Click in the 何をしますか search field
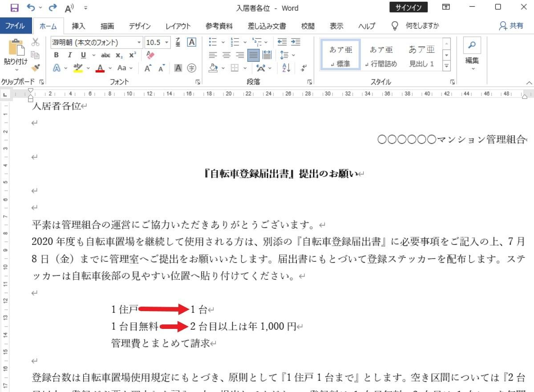The height and width of the screenshot is (392, 534). 422,26
